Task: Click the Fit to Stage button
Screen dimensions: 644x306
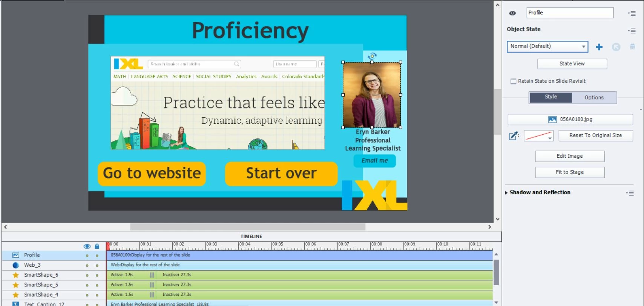Action: tap(570, 172)
